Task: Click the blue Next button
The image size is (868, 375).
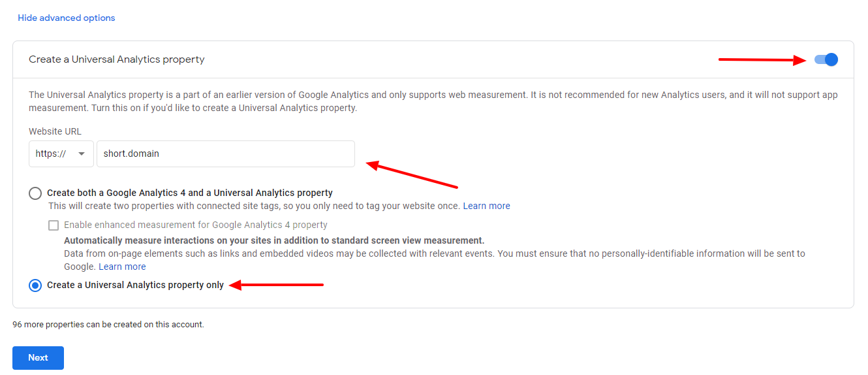Action: coord(38,358)
